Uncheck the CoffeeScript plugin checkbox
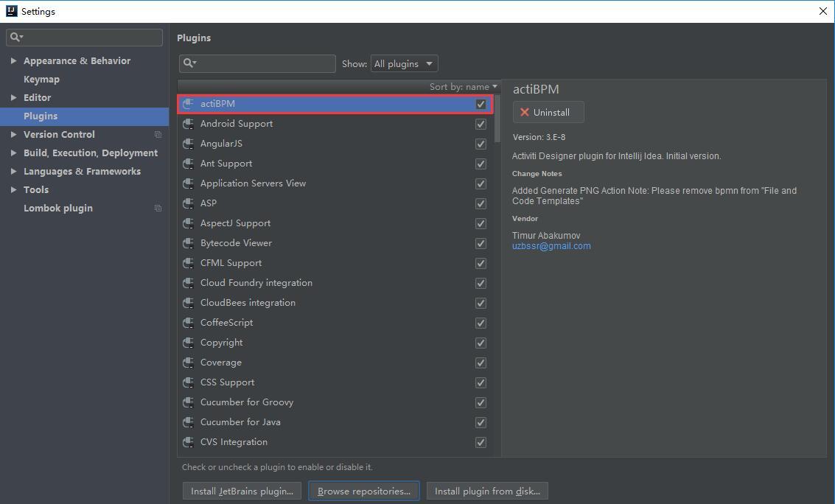The height and width of the screenshot is (504, 835). (481, 323)
